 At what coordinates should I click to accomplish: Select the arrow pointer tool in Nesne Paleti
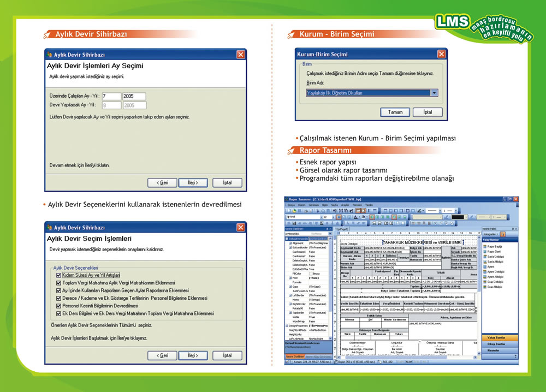tap(502, 234)
